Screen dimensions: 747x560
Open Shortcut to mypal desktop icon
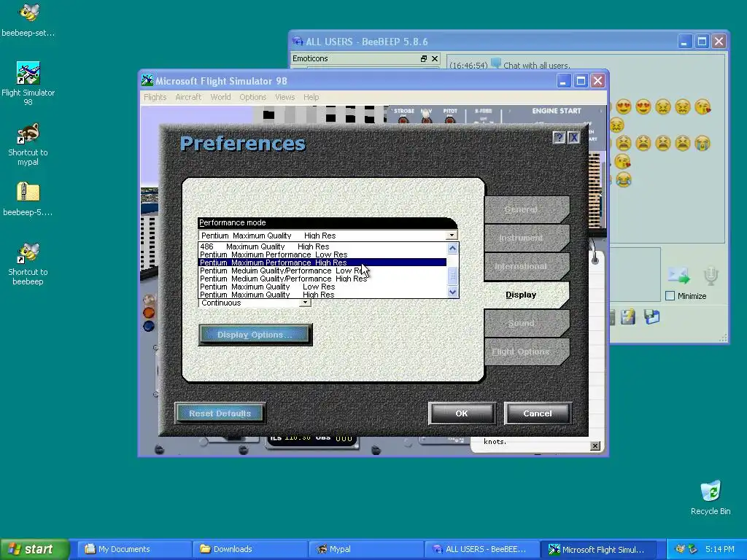[28, 144]
